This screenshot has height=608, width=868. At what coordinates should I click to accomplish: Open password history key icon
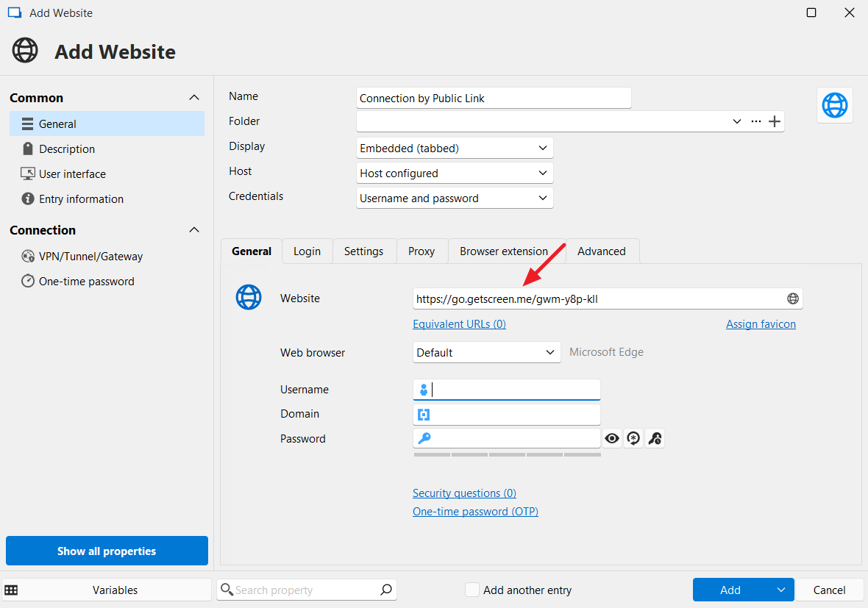(655, 439)
